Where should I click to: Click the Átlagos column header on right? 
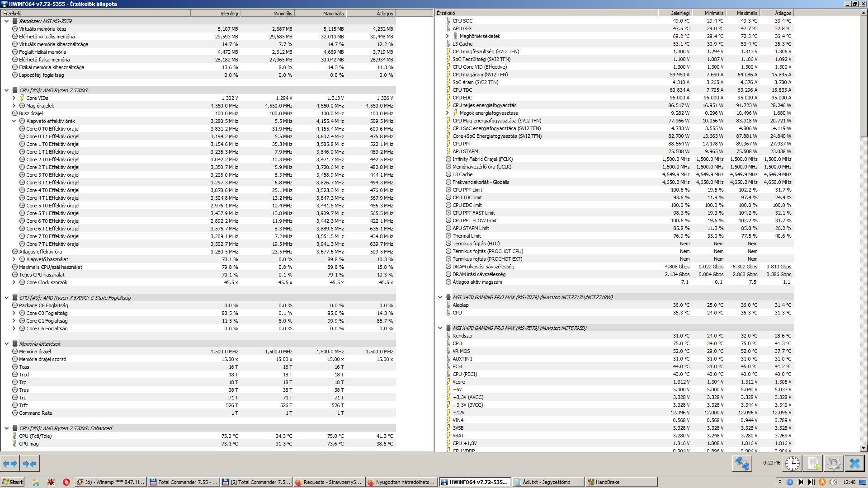(x=777, y=13)
